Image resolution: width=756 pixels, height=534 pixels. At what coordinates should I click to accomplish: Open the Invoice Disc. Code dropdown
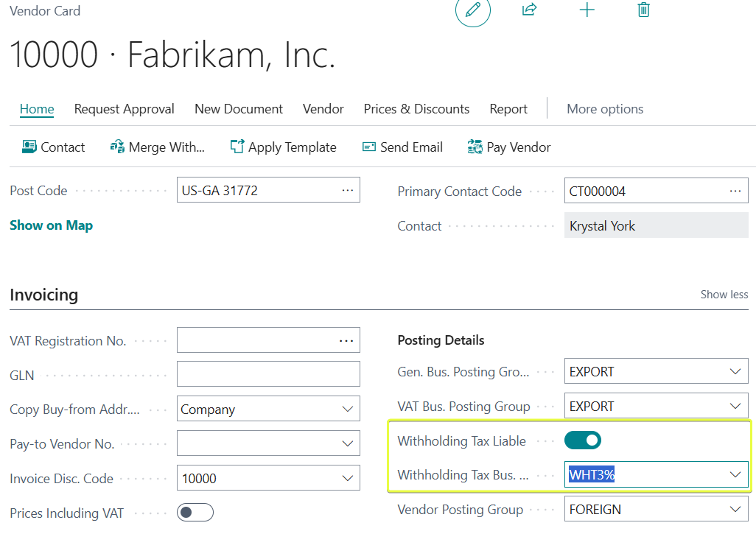click(347, 479)
